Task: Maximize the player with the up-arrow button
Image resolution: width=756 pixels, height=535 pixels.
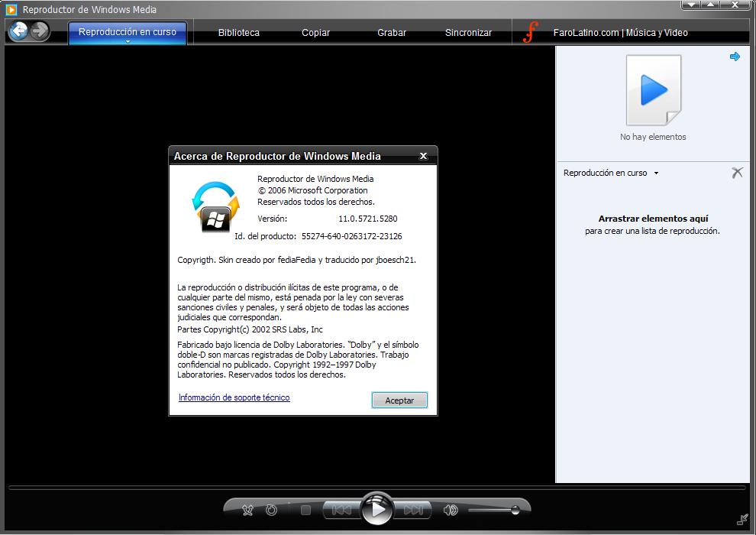Action: click(x=711, y=5)
